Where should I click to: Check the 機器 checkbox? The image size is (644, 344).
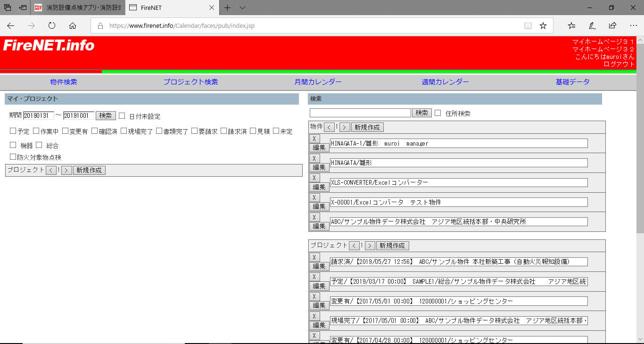click(x=13, y=145)
